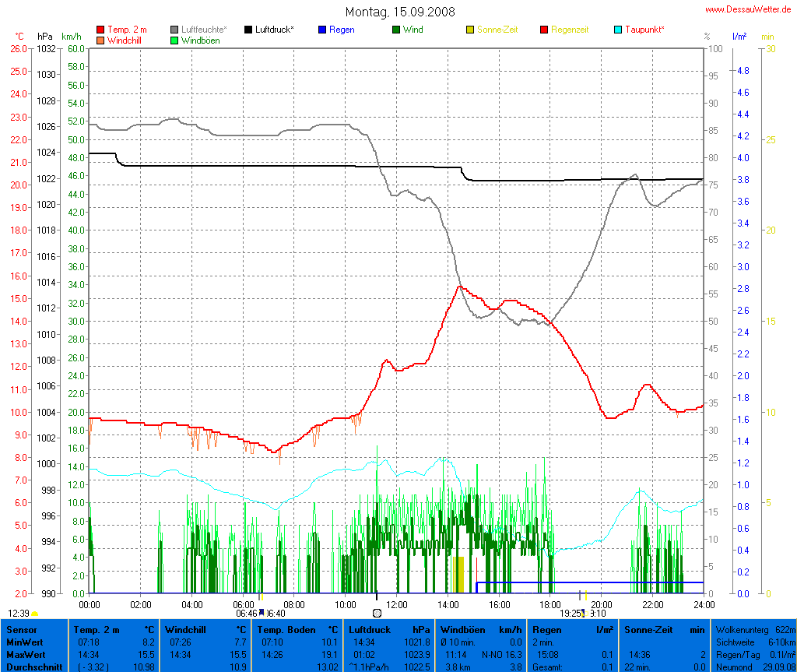The width and height of the screenshot is (797, 672).
Task: Click the Regenzeit legend label text
Action: tap(570, 30)
